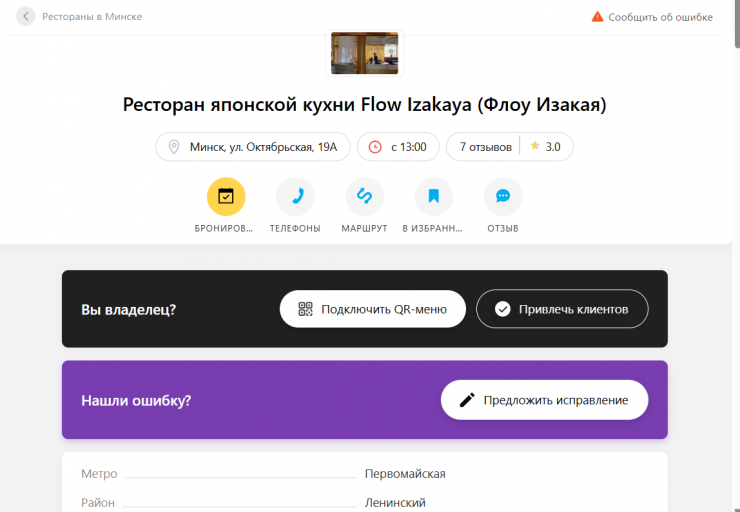Open working hours с 13:00
Screen dimensions: 740x512
409,147
